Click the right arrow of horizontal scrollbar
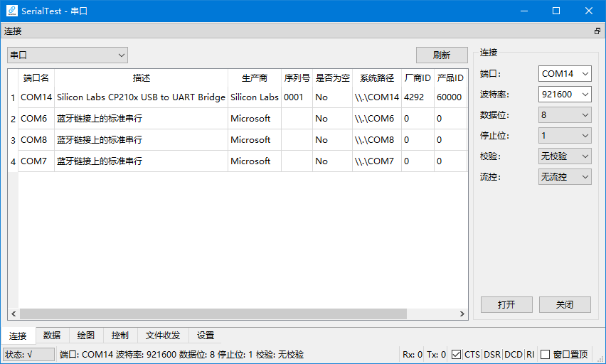The width and height of the screenshot is (606, 364). (462, 314)
